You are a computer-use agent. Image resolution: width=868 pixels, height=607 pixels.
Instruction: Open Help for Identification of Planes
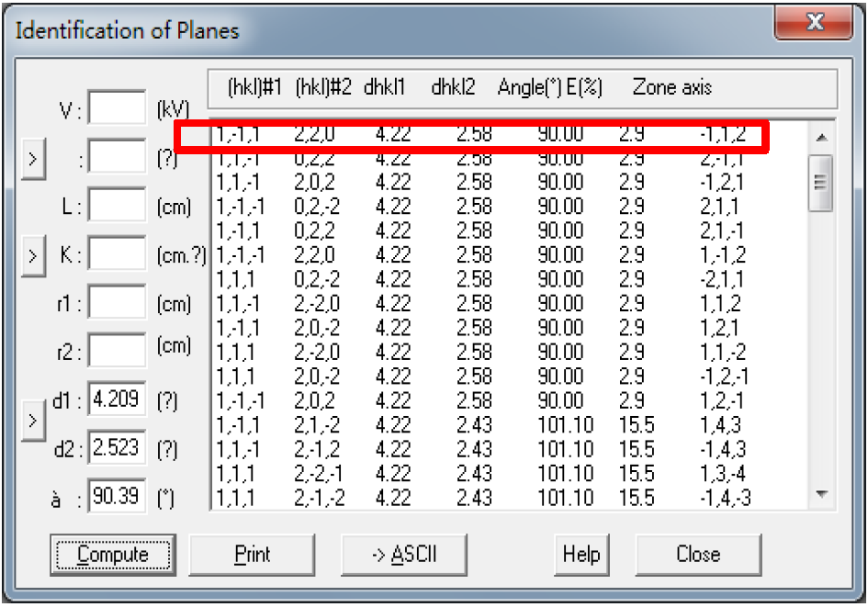click(x=581, y=555)
